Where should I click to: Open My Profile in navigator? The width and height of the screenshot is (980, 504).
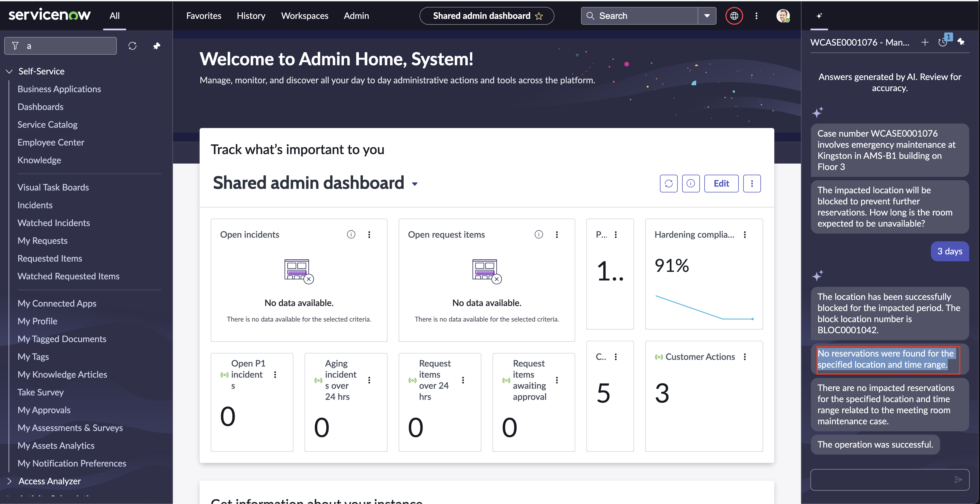point(37,321)
